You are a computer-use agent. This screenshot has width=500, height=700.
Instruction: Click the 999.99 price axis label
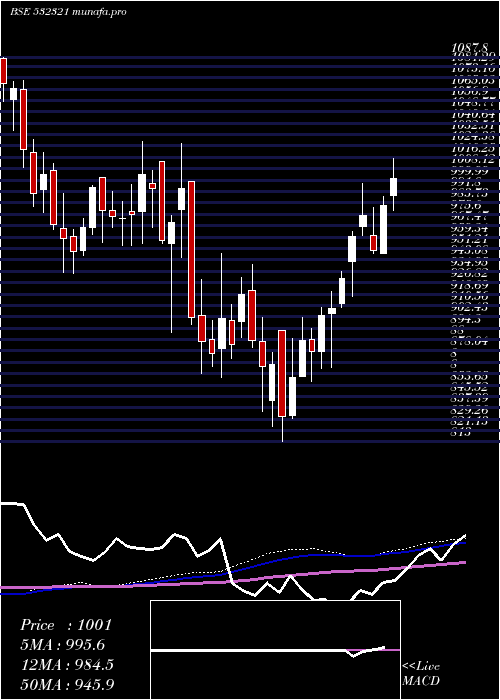tap(469, 173)
